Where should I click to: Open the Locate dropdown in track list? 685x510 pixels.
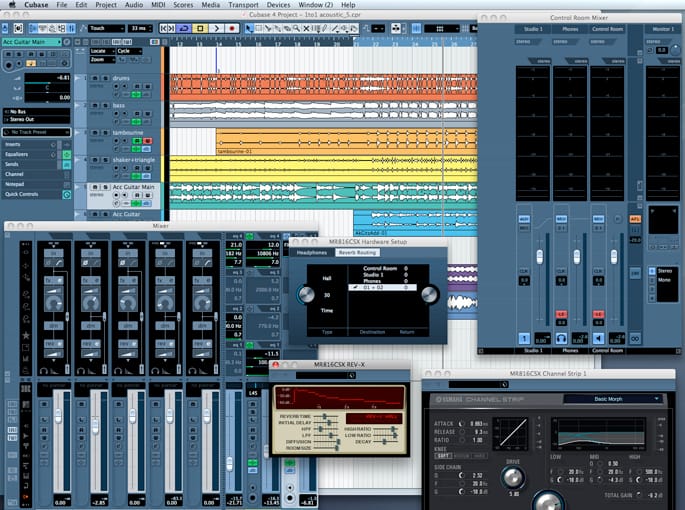pos(102,51)
